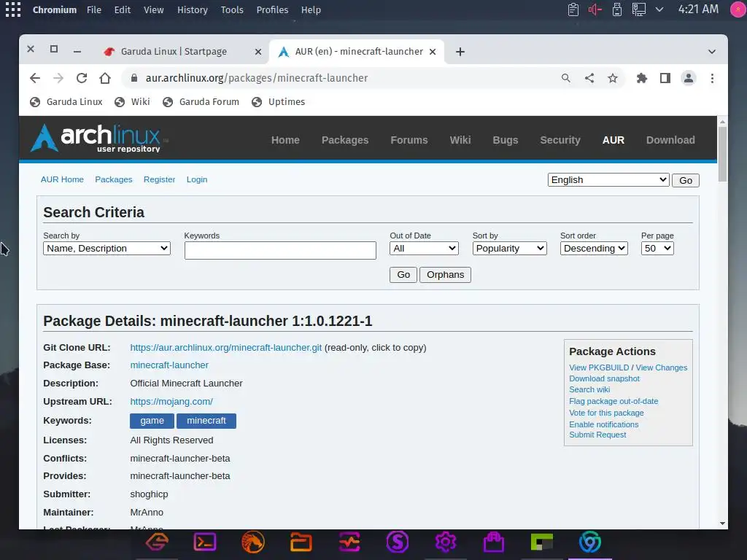Expand the system tray hidden icons chevron
747x560 pixels.
pos(659,9)
